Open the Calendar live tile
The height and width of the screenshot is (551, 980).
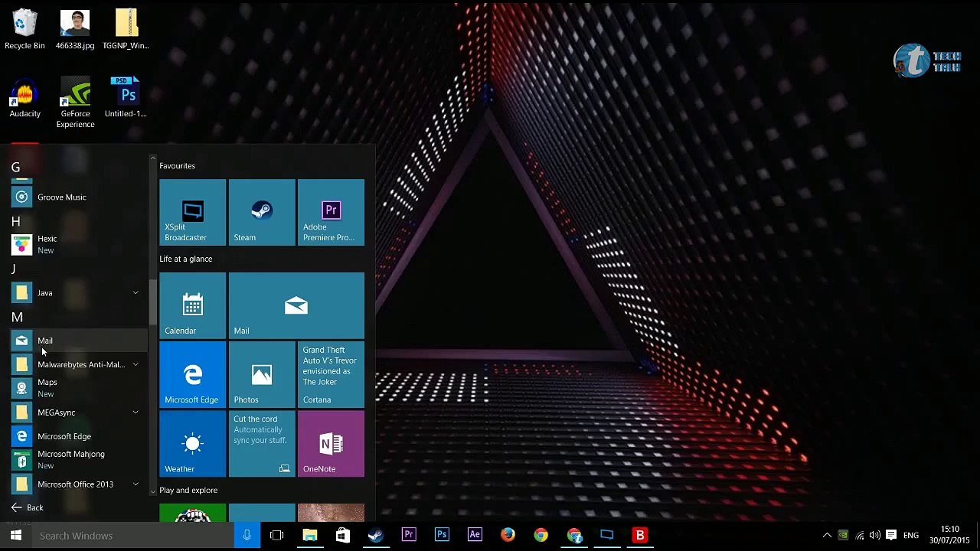pos(193,305)
